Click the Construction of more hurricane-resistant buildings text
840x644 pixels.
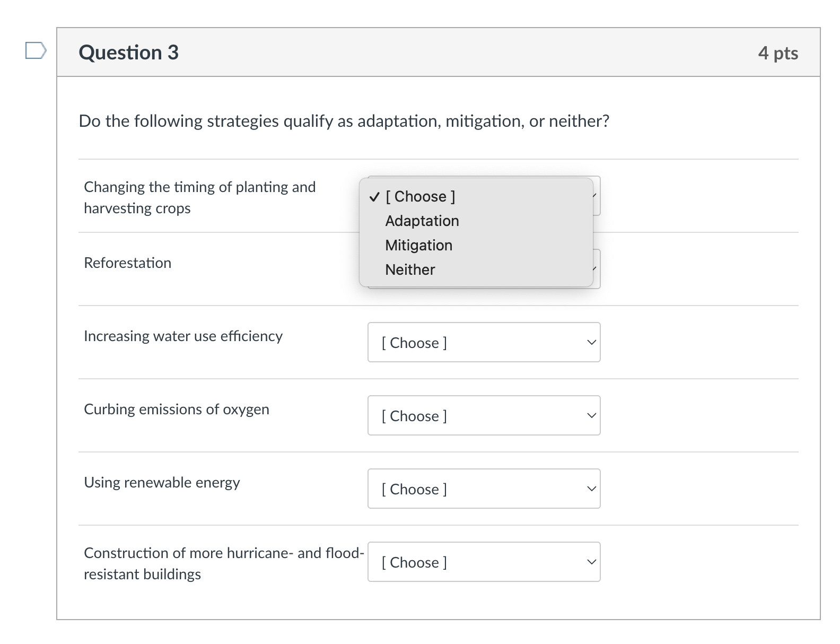point(224,563)
